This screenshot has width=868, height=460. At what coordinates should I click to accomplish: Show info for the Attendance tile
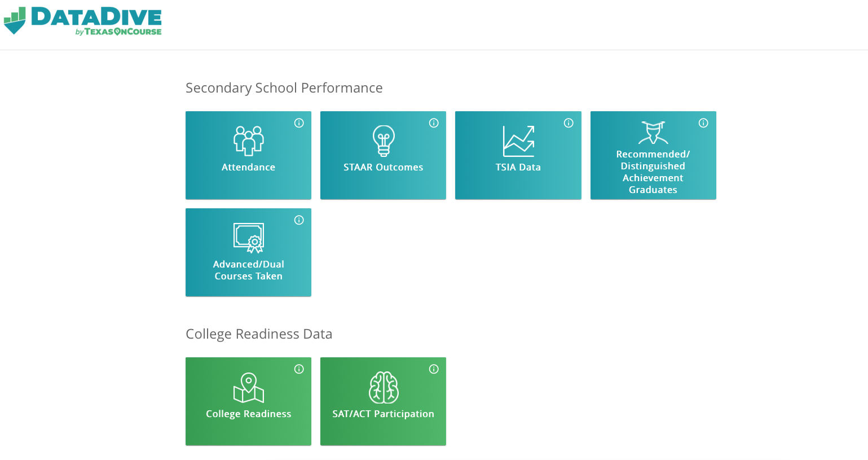[x=299, y=123]
